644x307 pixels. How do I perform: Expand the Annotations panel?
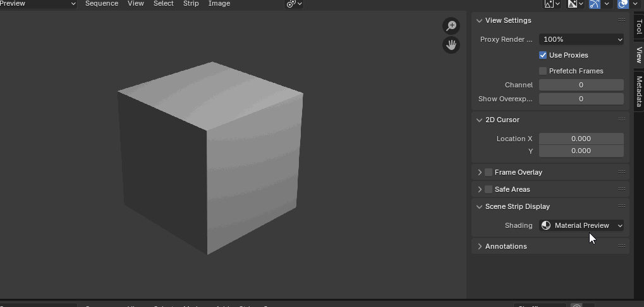(479, 246)
